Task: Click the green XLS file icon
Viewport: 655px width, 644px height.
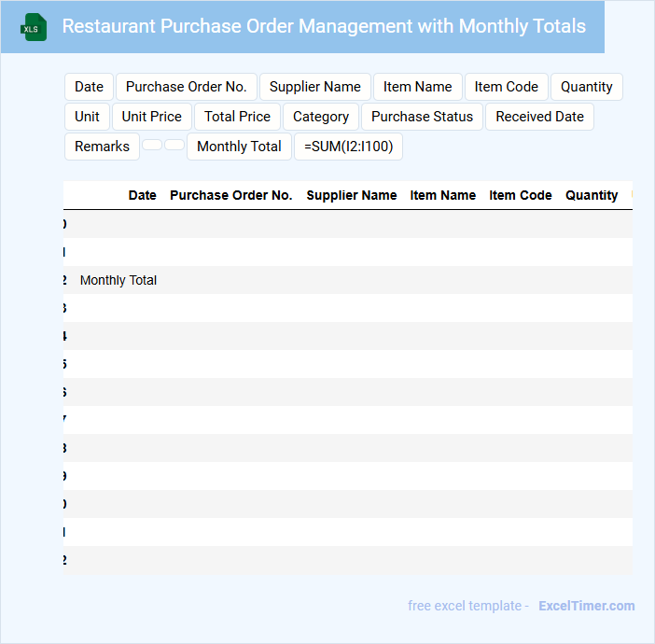Action: (34, 27)
